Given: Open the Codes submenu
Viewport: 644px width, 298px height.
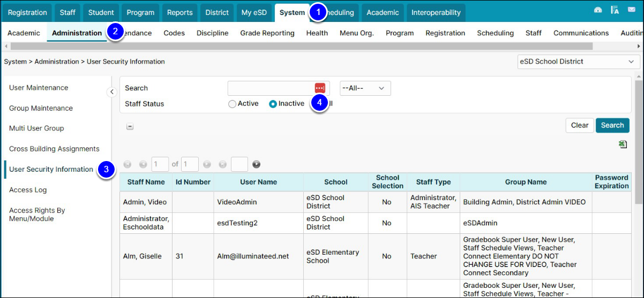Looking at the screenshot, I should [x=174, y=33].
